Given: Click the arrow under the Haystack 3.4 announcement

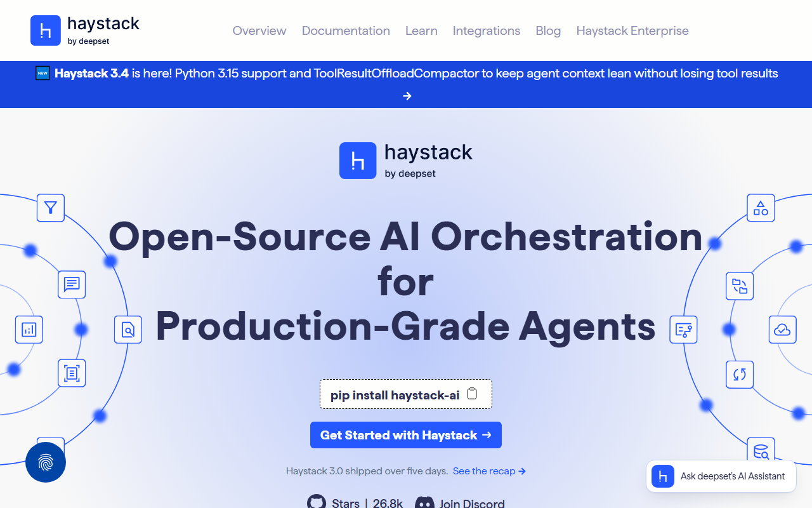Looking at the screenshot, I should [407, 96].
